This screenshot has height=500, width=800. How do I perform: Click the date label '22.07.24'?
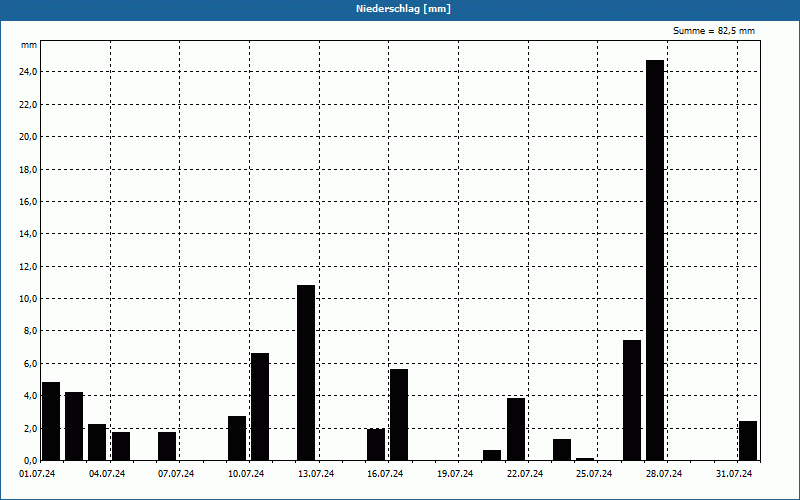524,474
